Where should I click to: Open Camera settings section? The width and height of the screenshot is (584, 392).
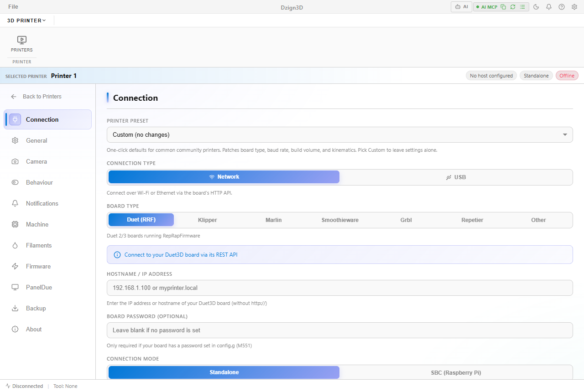[x=47, y=161]
